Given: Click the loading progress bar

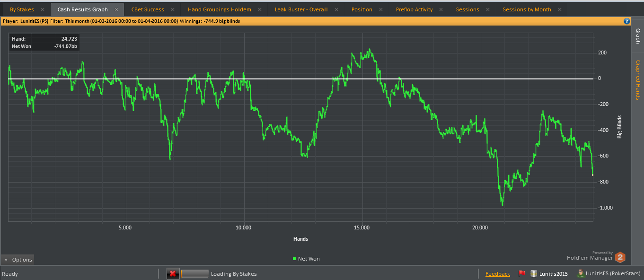Looking at the screenshot, I should [195, 273].
